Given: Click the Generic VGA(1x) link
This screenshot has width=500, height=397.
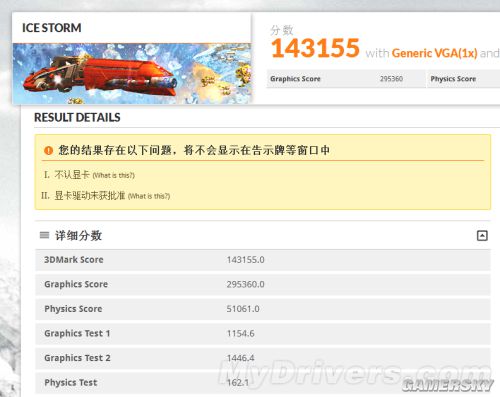Looking at the screenshot, I should point(434,53).
